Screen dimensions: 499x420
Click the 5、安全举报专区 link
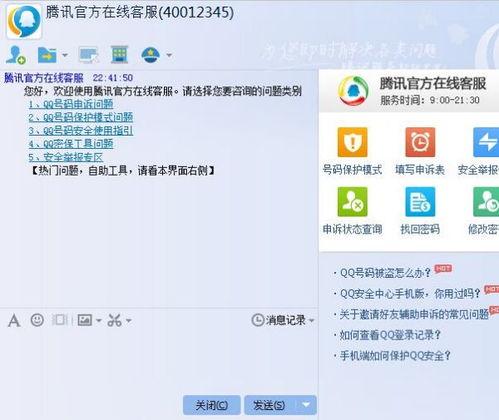point(66,157)
